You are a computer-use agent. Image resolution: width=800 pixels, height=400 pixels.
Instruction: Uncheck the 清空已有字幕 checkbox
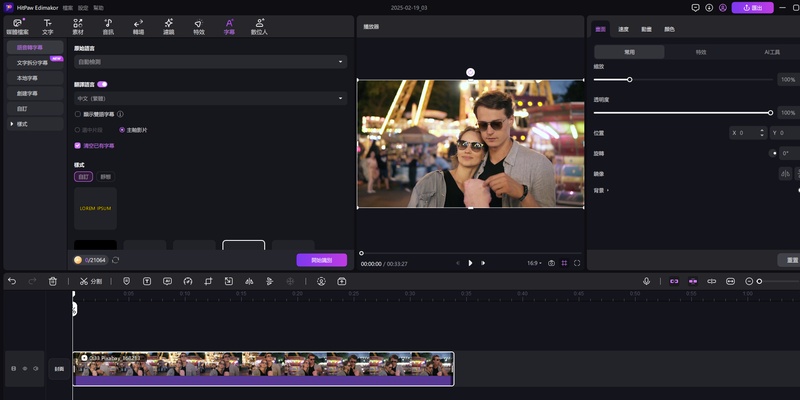[78, 145]
